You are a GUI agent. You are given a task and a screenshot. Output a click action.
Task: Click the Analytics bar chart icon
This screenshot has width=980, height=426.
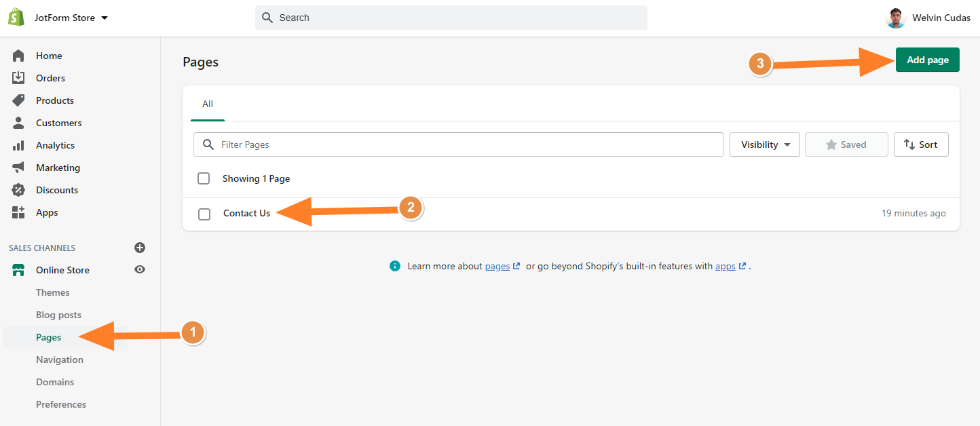click(18, 145)
